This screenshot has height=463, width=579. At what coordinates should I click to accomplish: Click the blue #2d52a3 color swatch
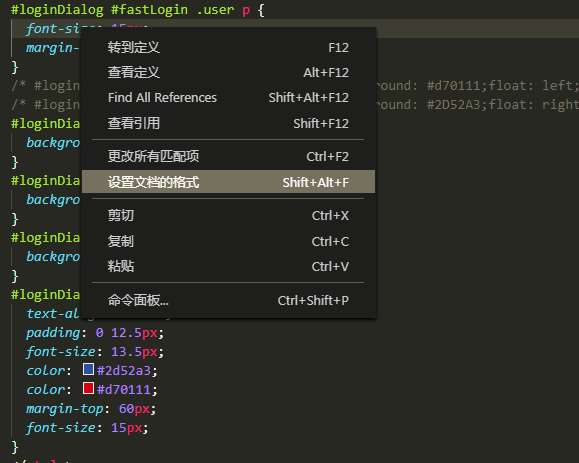click(89, 369)
